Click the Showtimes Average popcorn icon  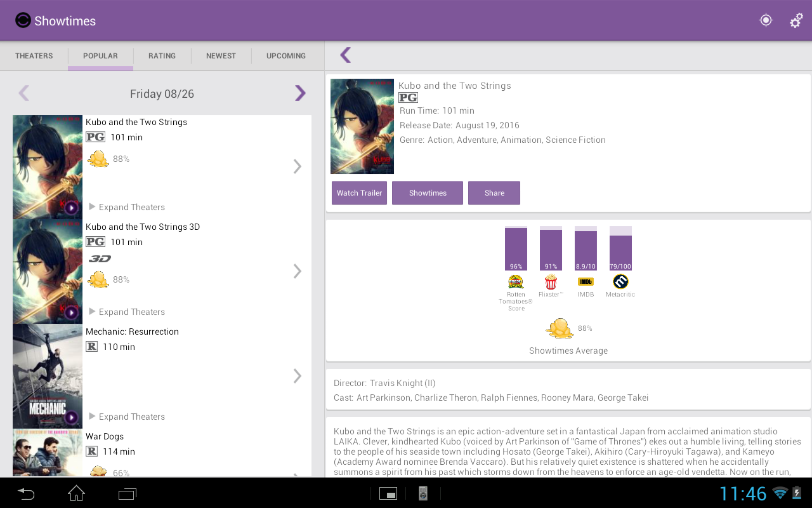pyautogui.click(x=560, y=328)
